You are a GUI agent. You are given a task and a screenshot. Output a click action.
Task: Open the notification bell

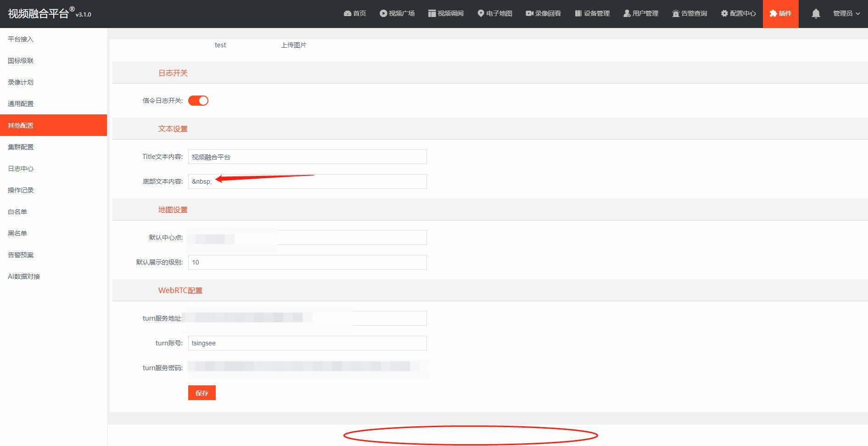tap(815, 13)
